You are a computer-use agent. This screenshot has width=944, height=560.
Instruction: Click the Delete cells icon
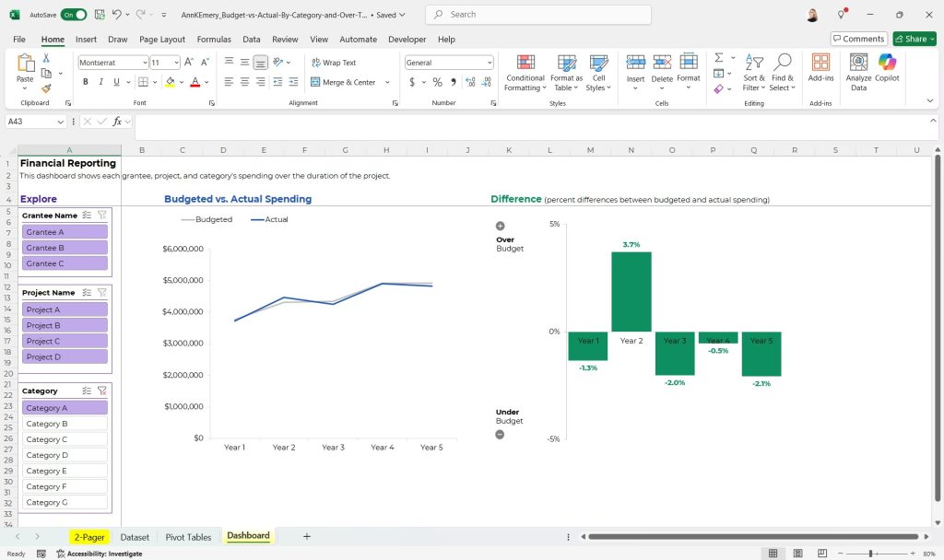[662, 62]
